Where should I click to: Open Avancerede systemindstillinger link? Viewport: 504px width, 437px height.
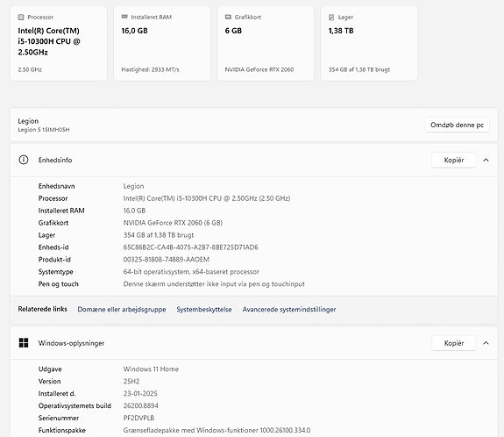pyautogui.click(x=289, y=309)
